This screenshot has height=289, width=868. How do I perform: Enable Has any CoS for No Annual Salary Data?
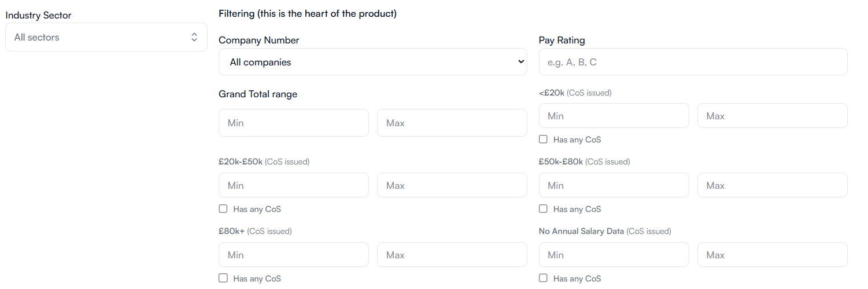(x=543, y=279)
